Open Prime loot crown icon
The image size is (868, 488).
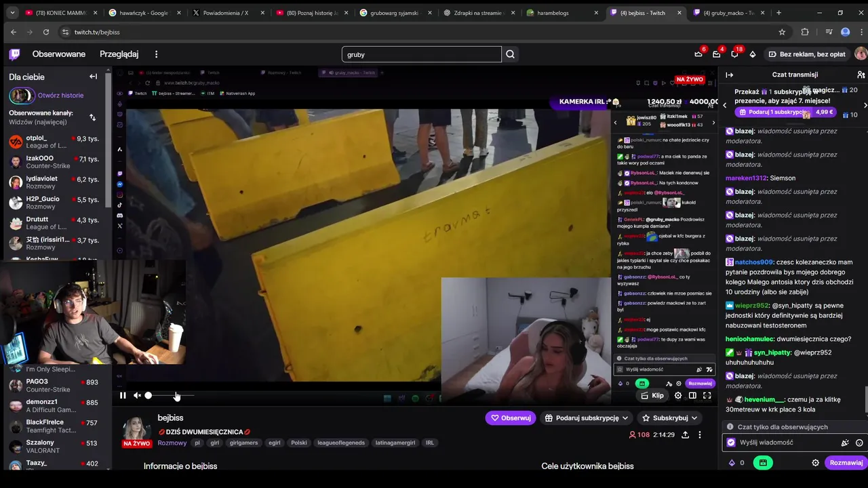(x=698, y=54)
